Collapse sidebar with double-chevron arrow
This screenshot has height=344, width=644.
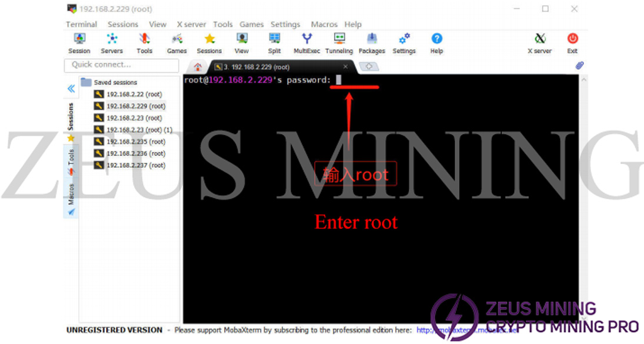[71, 89]
